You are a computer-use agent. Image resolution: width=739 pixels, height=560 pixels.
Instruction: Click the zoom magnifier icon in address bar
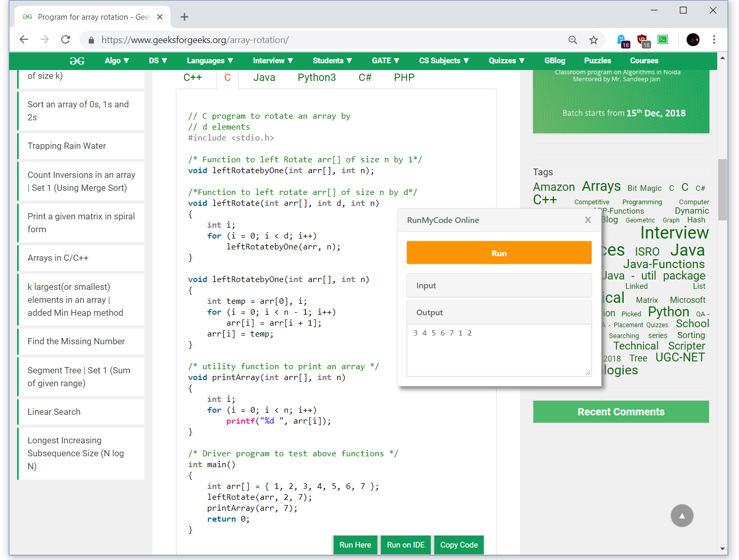point(573,40)
